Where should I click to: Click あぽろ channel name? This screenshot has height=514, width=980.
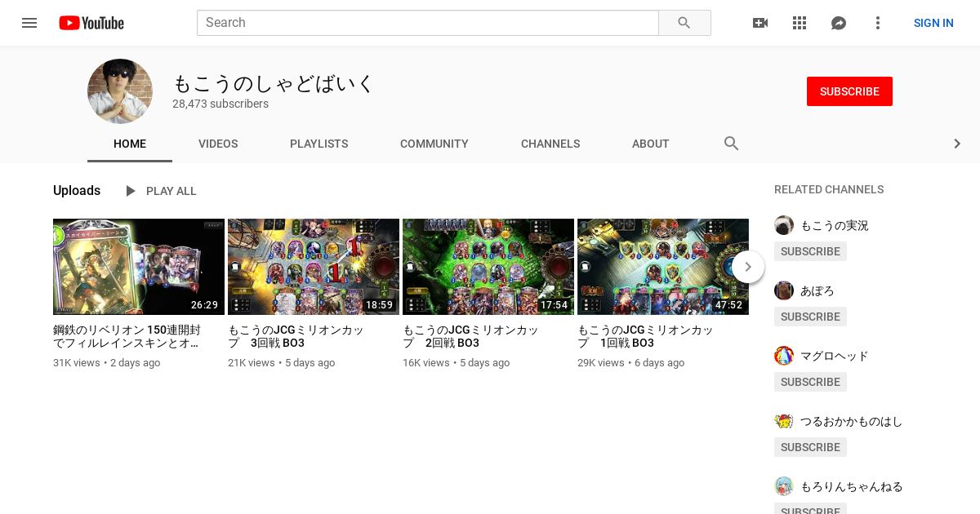tap(817, 290)
